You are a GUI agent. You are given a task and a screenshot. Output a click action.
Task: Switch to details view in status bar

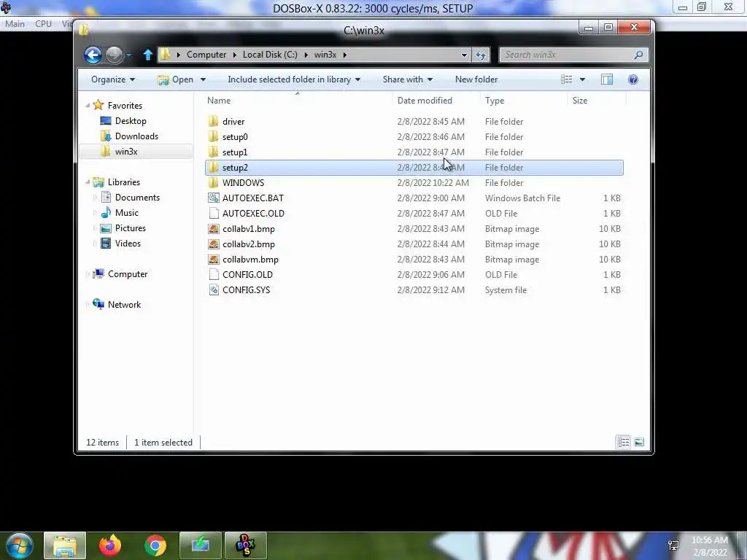[623, 443]
